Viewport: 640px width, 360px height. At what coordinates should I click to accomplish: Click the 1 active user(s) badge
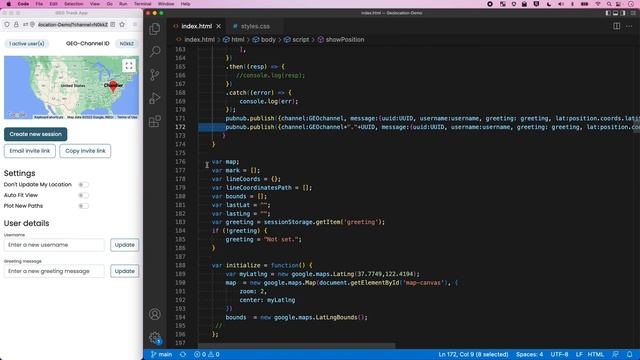(27, 44)
